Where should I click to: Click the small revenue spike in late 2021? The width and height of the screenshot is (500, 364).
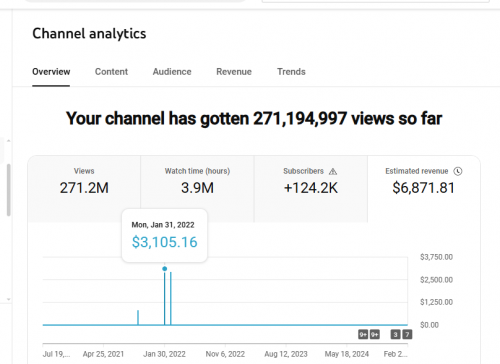[x=138, y=317]
